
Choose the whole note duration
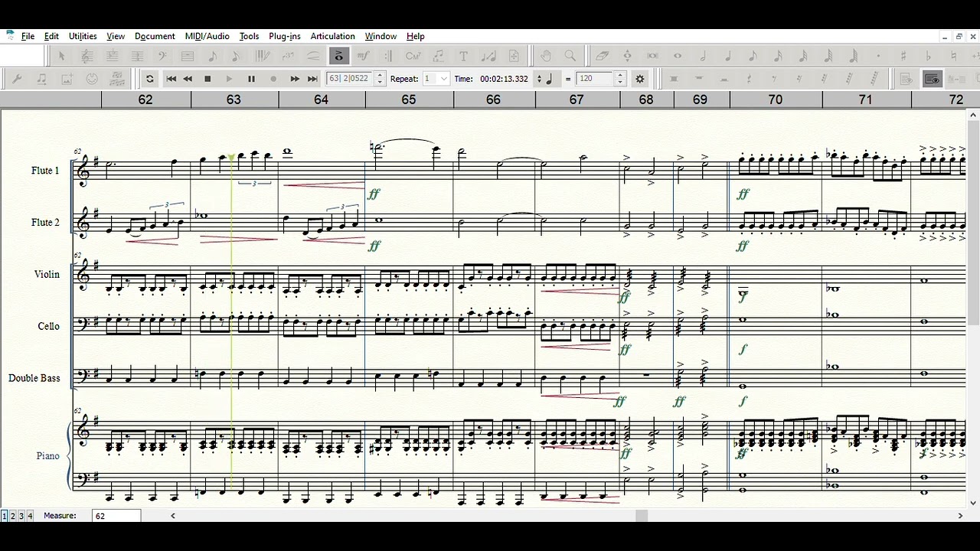pyautogui.click(x=678, y=56)
